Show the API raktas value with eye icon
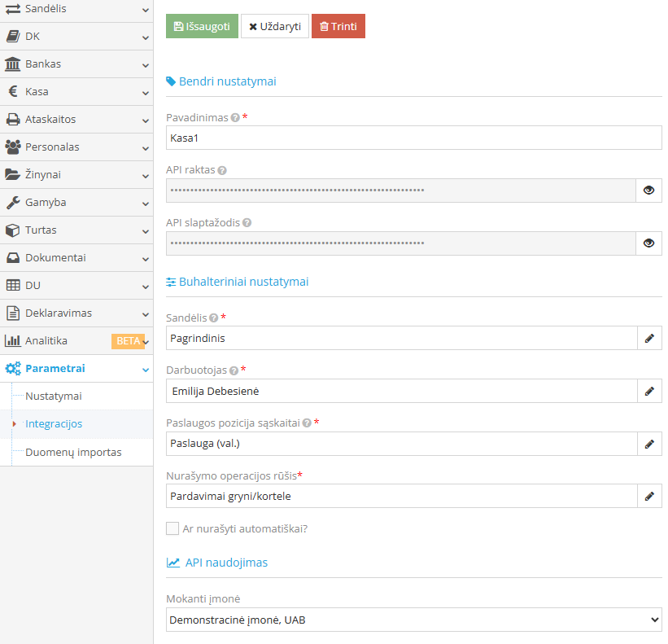The image size is (668, 644). click(648, 190)
